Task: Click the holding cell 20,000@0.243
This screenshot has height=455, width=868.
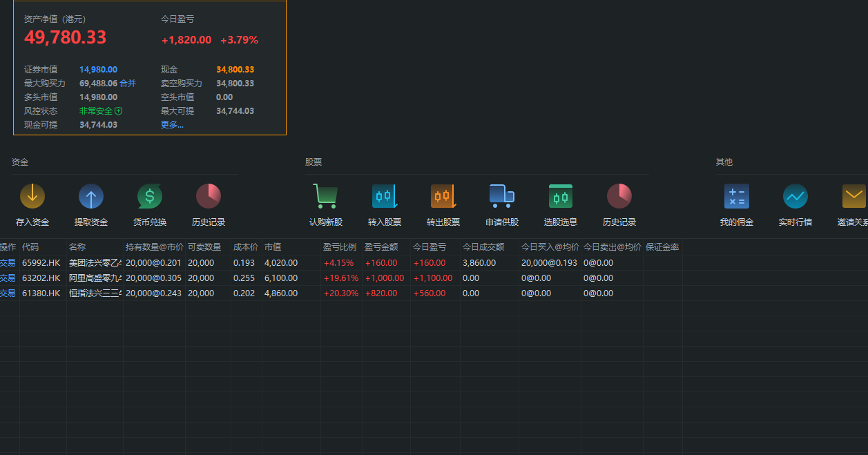Action: tap(153, 293)
